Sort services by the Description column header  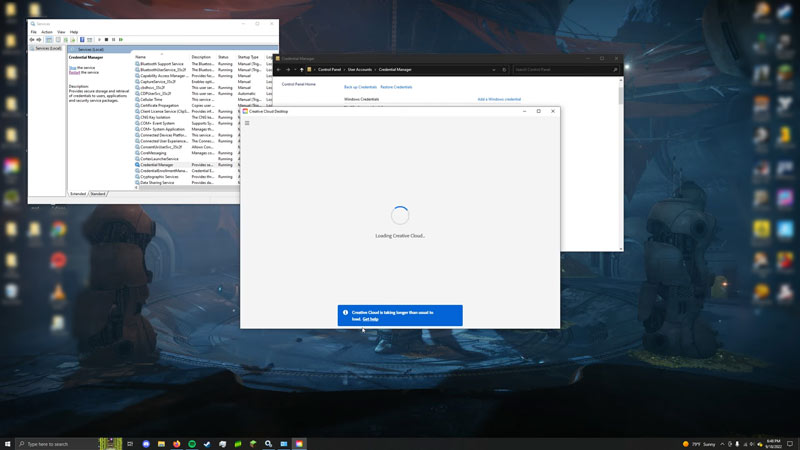click(203, 57)
